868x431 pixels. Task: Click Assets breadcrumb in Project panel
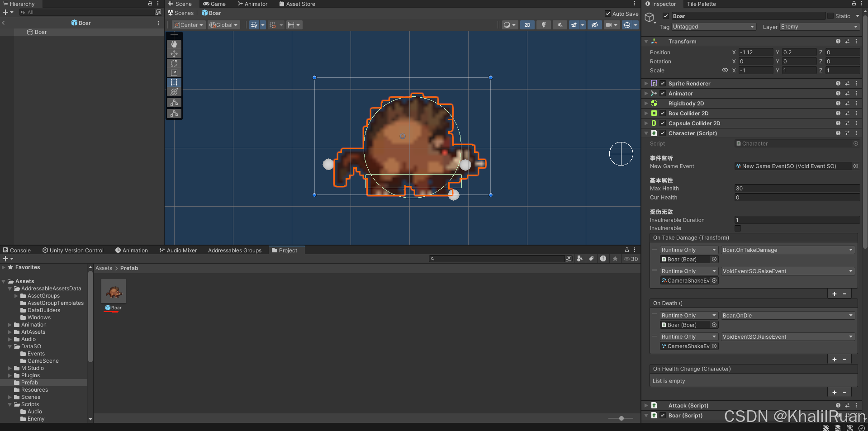(104, 268)
